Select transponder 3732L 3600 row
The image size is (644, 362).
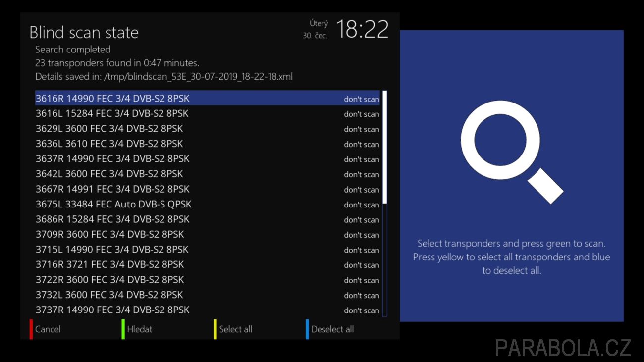(208, 295)
